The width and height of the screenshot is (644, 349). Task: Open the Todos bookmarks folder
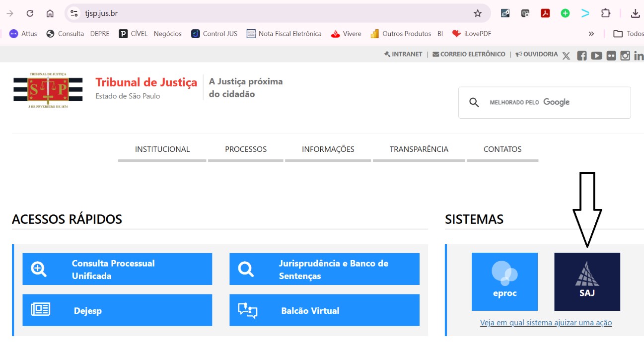[628, 34]
